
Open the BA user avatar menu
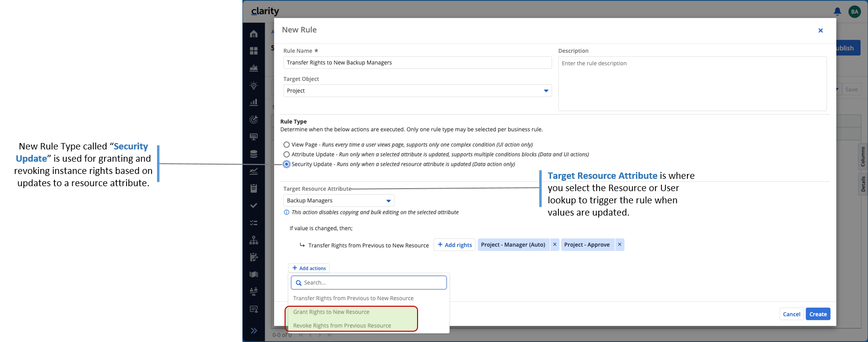point(855,12)
